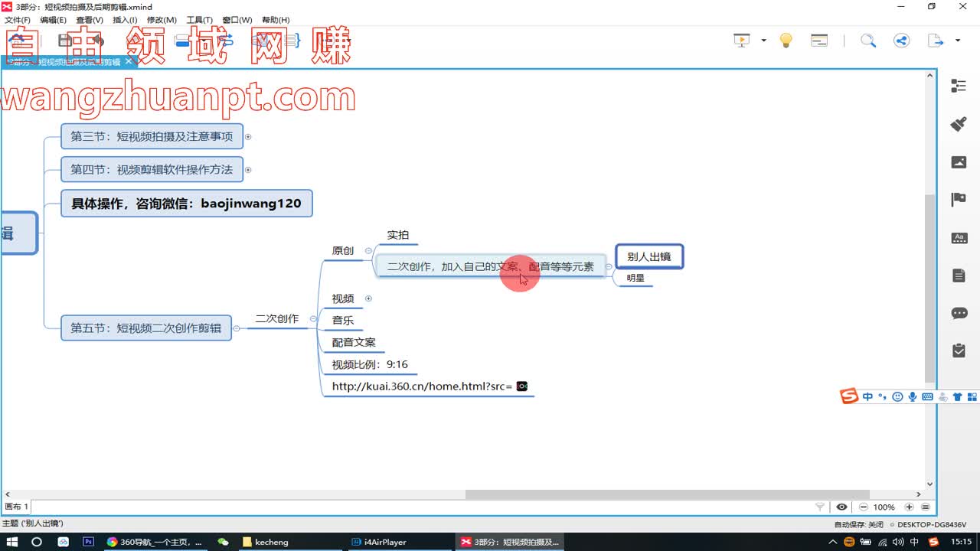Image resolution: width=980 pixels, height=551 pixels.
Task: Click the magnifier search icon
Action: pos(867,41)
